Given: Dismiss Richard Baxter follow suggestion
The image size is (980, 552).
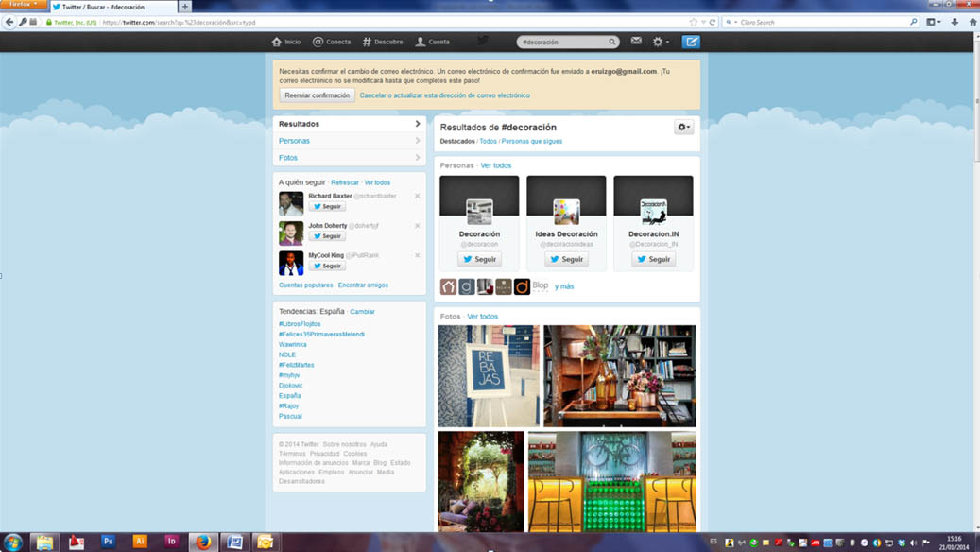Looking at the screenshot, I should [417, 197].
